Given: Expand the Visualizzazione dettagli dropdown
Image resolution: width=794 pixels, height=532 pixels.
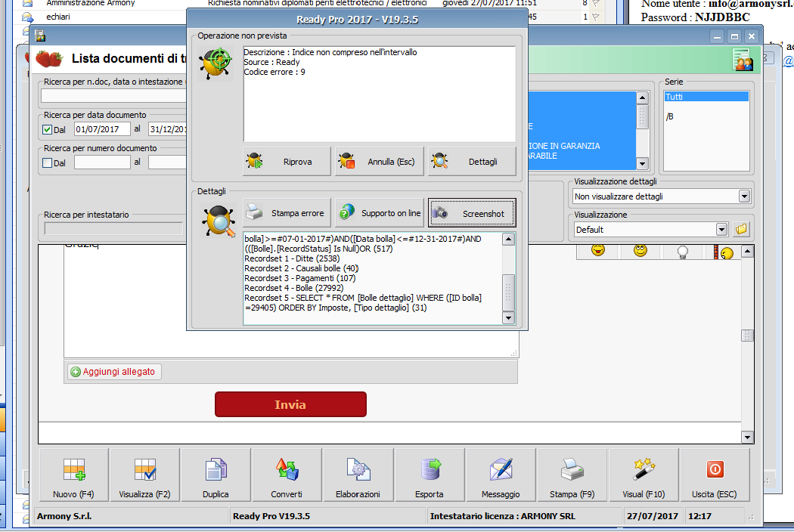Looking at the screenshot, I should (x=744, y=196).
